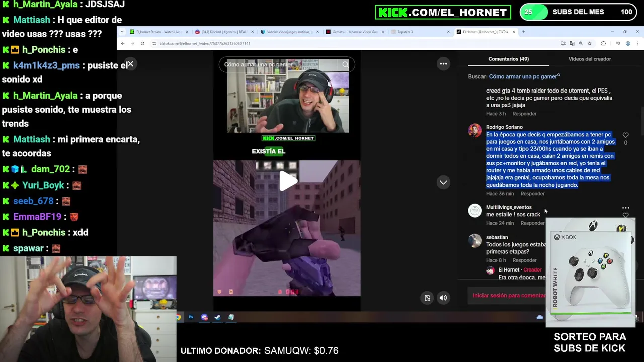
Task: Click username k4m1k4z3_pms in chat
Action: click(x=46, y=65)
